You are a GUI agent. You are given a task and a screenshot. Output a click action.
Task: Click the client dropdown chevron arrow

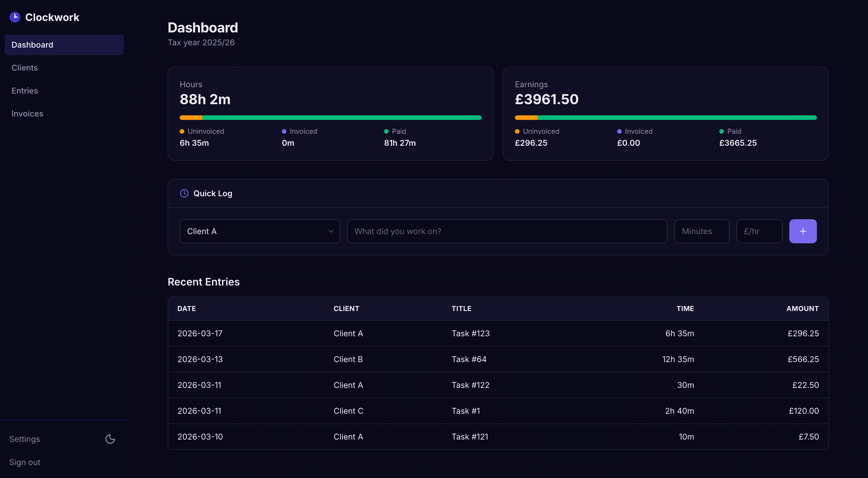[331, 232]
